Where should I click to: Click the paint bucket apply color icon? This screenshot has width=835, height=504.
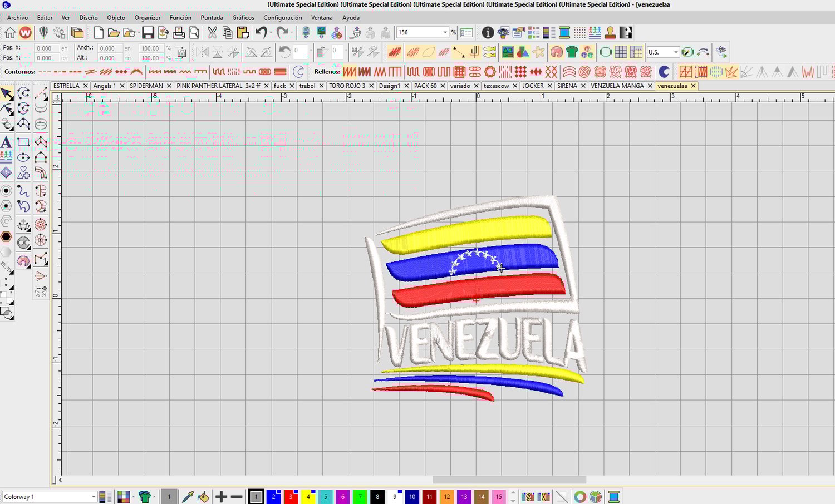tap(203, 497)
